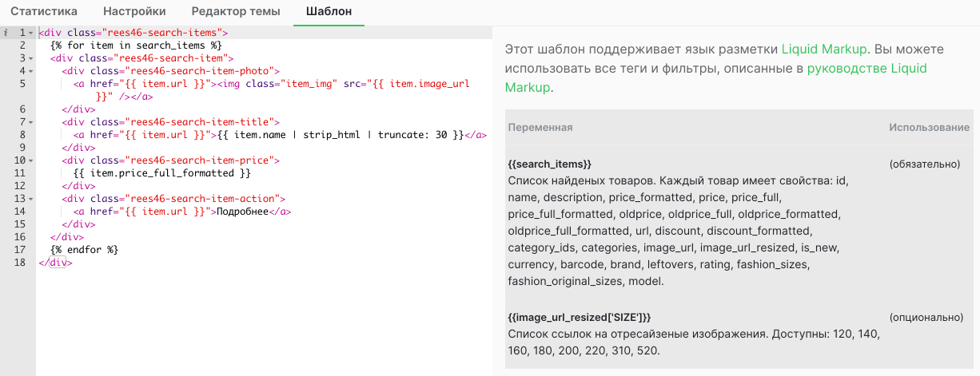Viewport: 980px width, 376px height.
Task: Click the strip_html truncate filter code line
Action: coord(280,135)
